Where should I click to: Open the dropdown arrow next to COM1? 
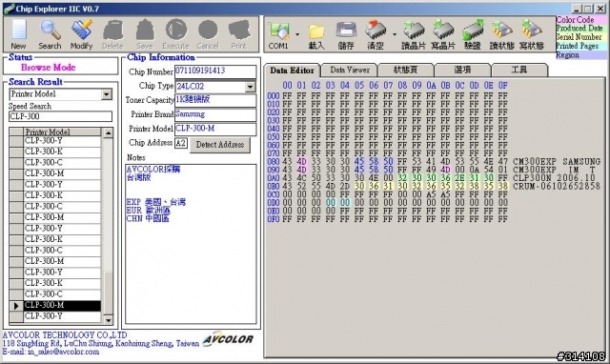click(x=297, y=34)
